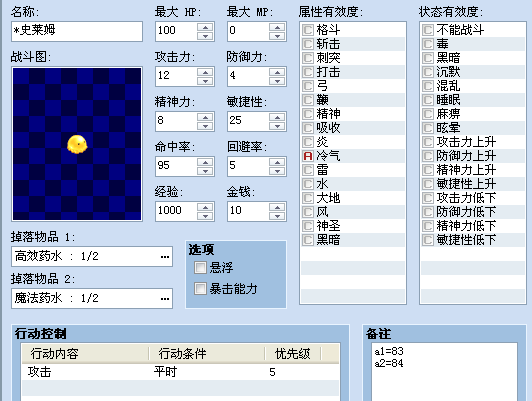Increase 精神力 with up arrow
Viewport: 532px width, 401px height.
205,117
